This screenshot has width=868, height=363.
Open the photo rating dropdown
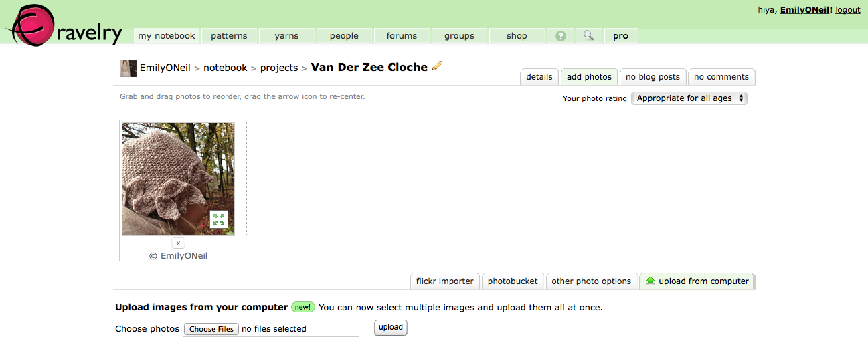(689, 98)
